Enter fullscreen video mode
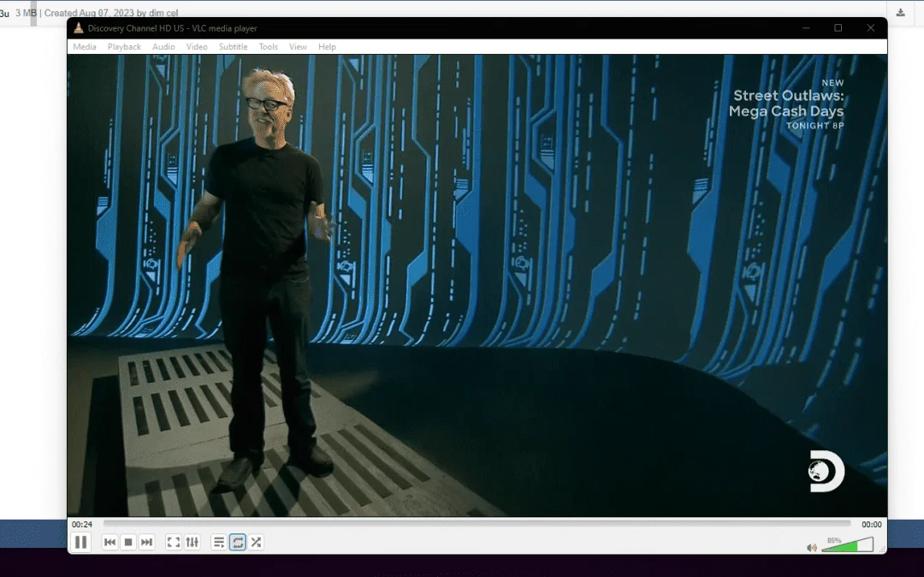The height and width of the screenshot is (577, 924). point(173,542)
